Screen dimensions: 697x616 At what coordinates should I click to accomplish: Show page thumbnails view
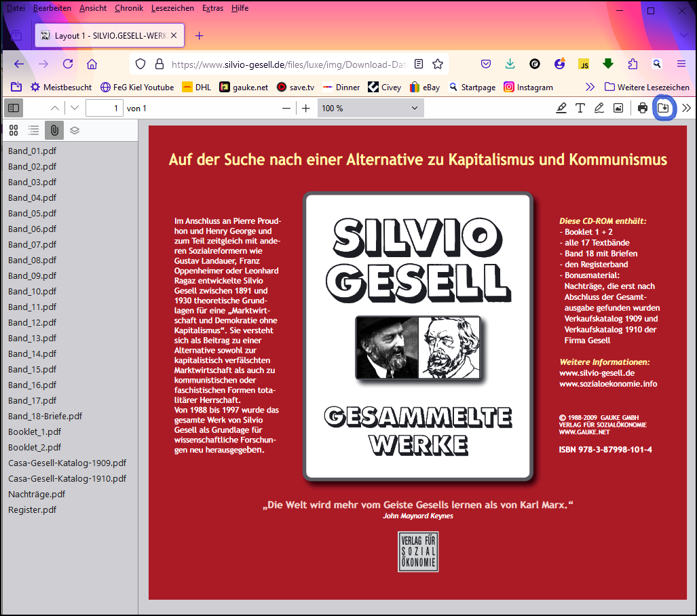(14, 130)
